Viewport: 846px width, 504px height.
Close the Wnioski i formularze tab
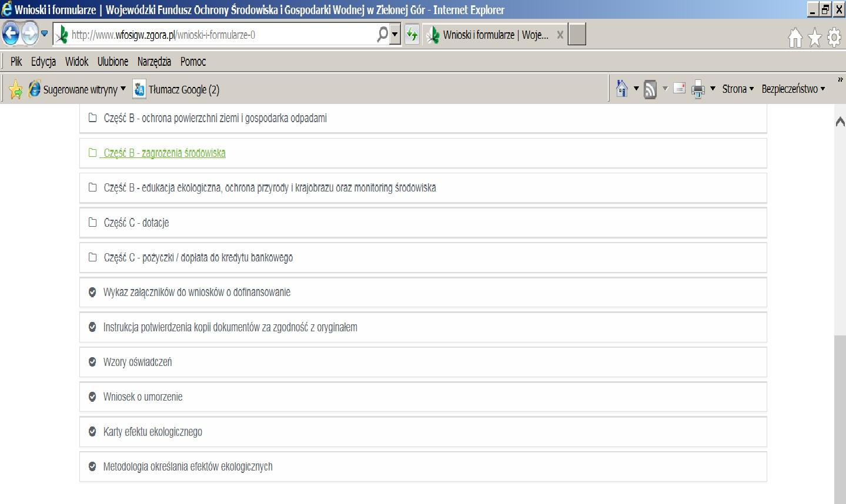[x=560, y=35]
